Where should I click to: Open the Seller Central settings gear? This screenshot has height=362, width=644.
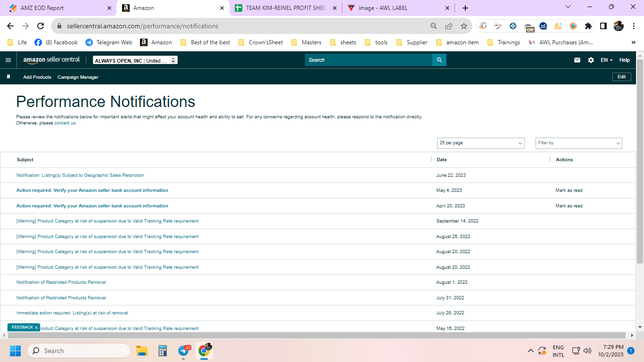[x=591, y=60]
